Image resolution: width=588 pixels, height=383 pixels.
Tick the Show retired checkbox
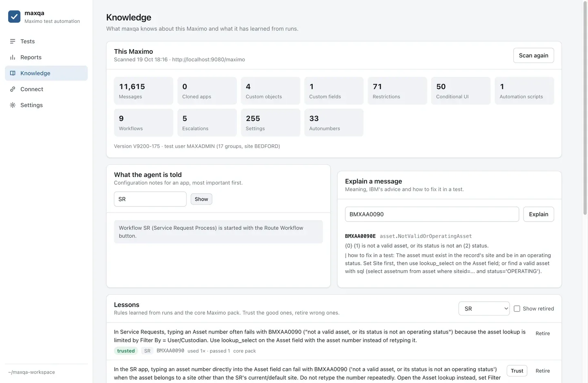[517, 309]
